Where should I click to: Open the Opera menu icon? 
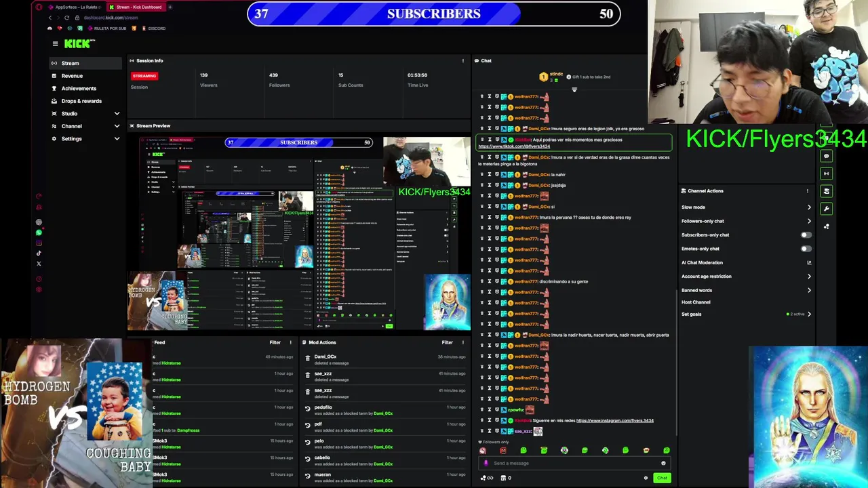pyautogui.click(x=39, y=7)
